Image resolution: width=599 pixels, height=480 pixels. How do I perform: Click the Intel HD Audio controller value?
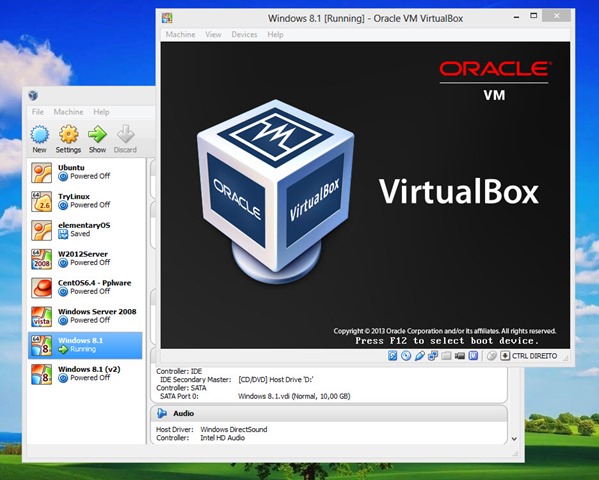222,438
